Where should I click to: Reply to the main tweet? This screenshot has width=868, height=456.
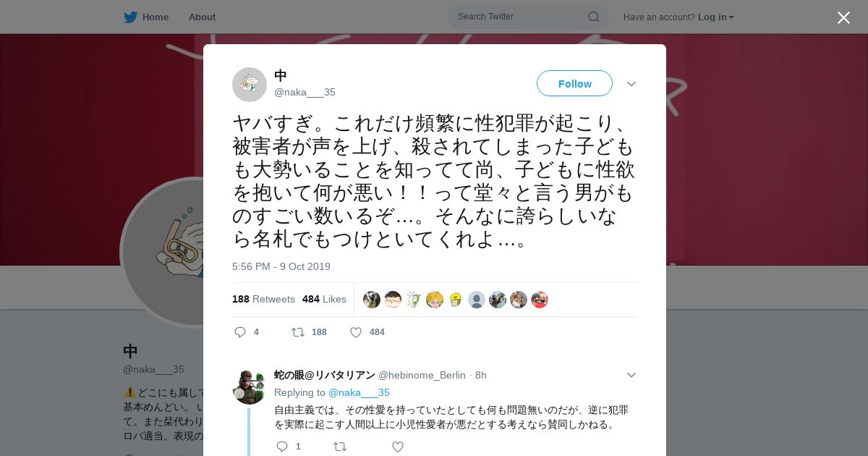(x=240, y=332)
